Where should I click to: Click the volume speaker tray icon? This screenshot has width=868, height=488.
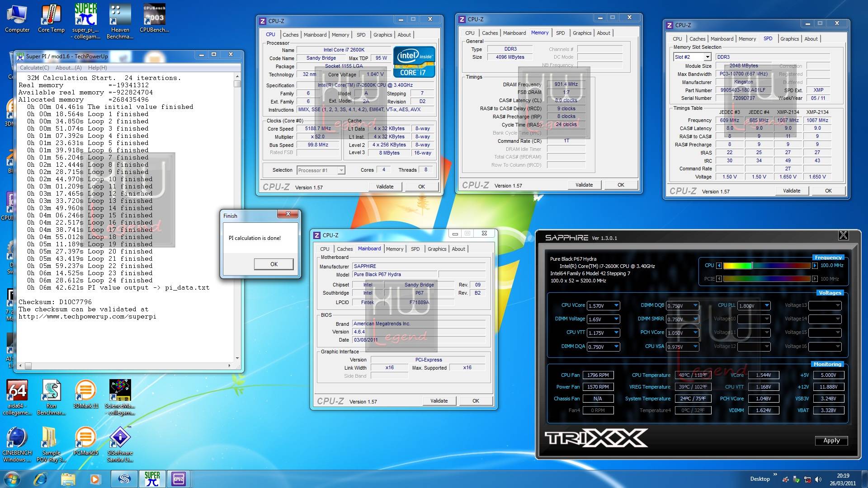[818, 479]
